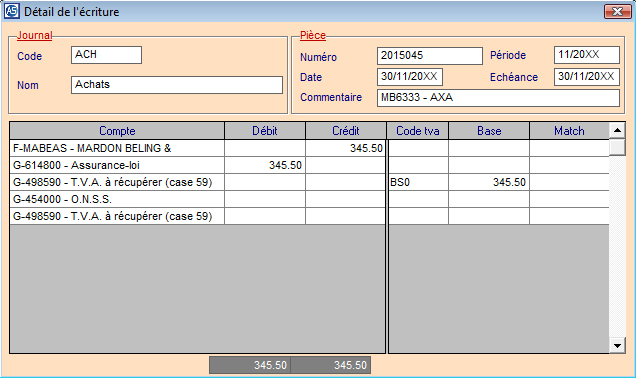Click the scrollbar down arrow
This screenshot has width=636, height=378.
[x=617, y=346]
